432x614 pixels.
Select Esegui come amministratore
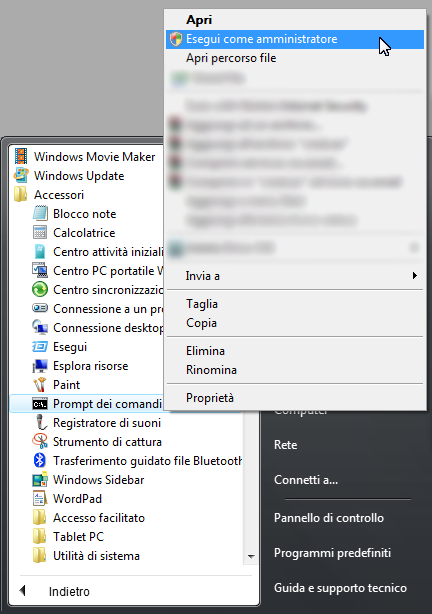point(295,39)
